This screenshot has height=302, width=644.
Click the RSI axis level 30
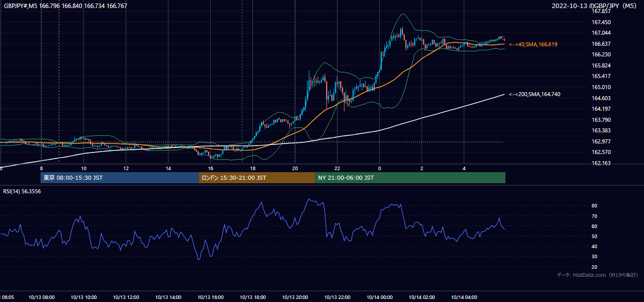click(595, 257)
